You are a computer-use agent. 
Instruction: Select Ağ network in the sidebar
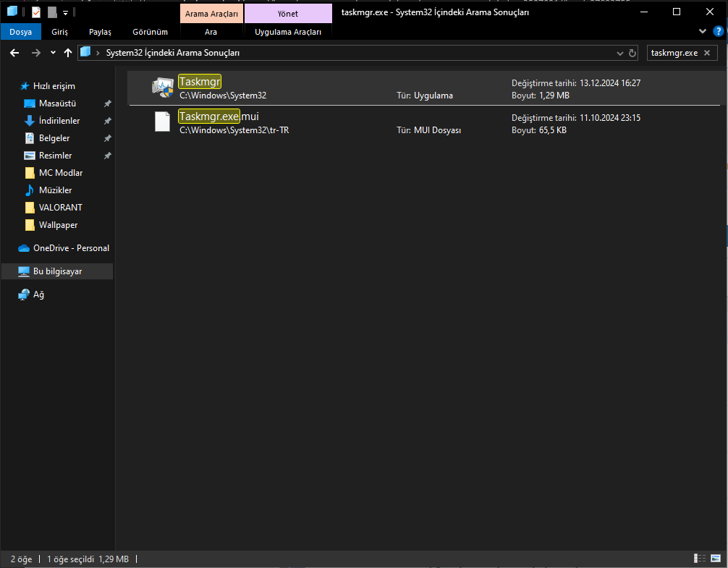tap(38, 294)
